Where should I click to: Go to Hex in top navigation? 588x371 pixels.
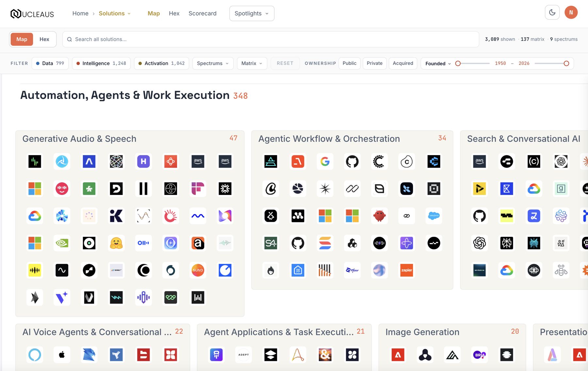click(174, 13)
